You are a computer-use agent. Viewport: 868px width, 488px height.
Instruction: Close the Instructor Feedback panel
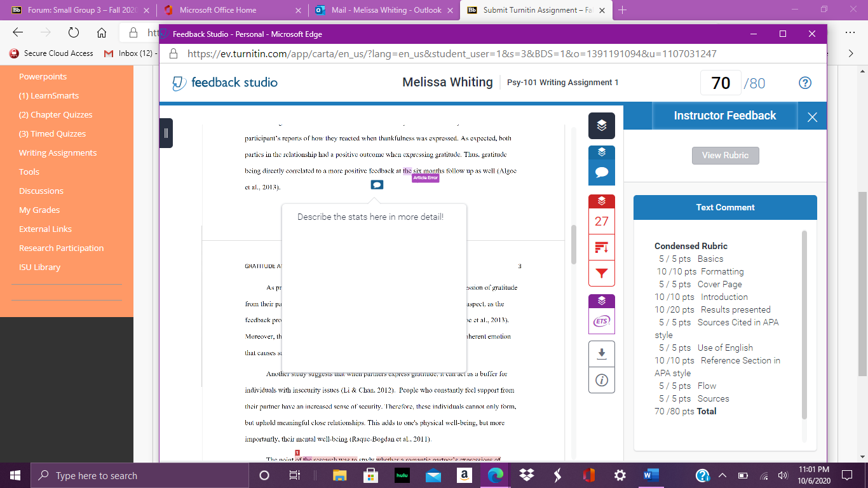tap(812, 117)
